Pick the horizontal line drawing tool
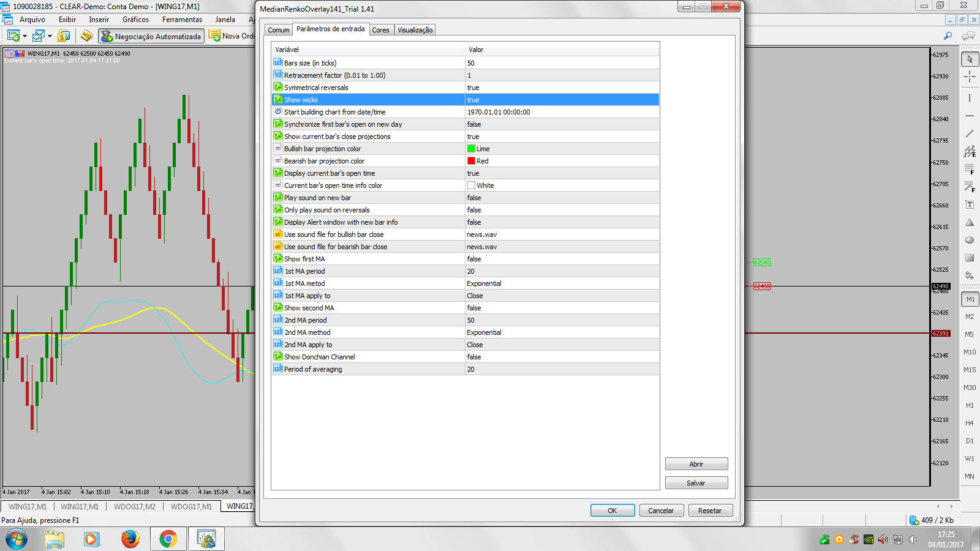 coord(970,115)
